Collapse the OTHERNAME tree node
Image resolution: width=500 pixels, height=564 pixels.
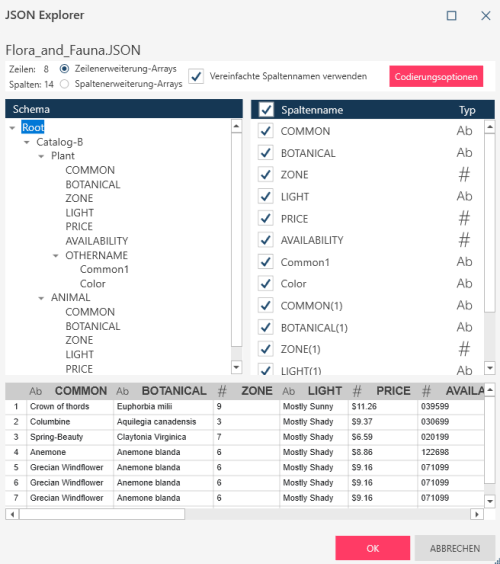pos(55,256)
